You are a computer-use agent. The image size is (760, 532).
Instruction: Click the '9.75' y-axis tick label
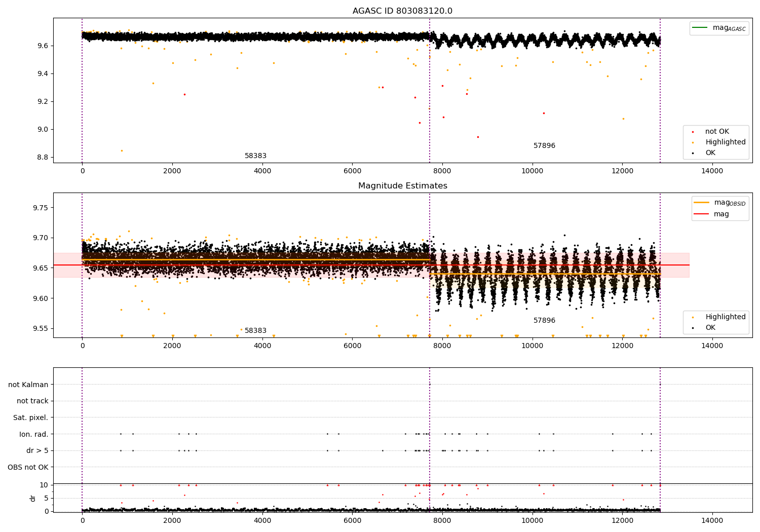coord(41,208)
